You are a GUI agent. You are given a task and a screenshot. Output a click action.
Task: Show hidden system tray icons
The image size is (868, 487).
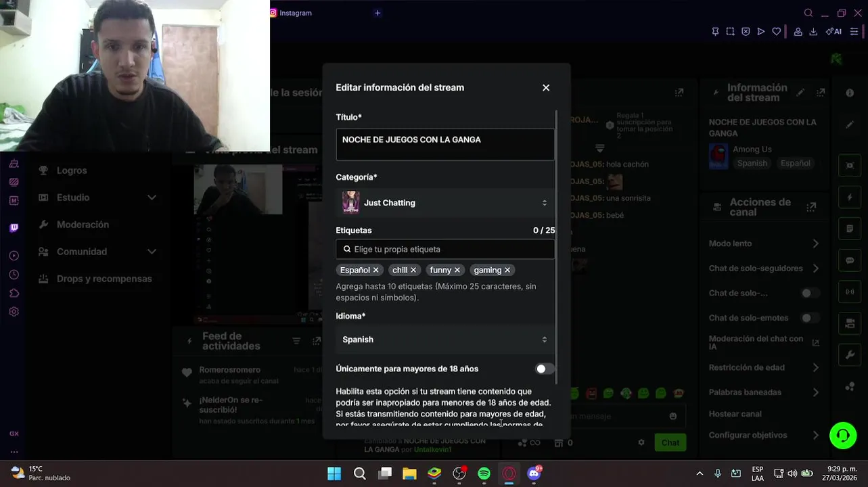(700, 474)
